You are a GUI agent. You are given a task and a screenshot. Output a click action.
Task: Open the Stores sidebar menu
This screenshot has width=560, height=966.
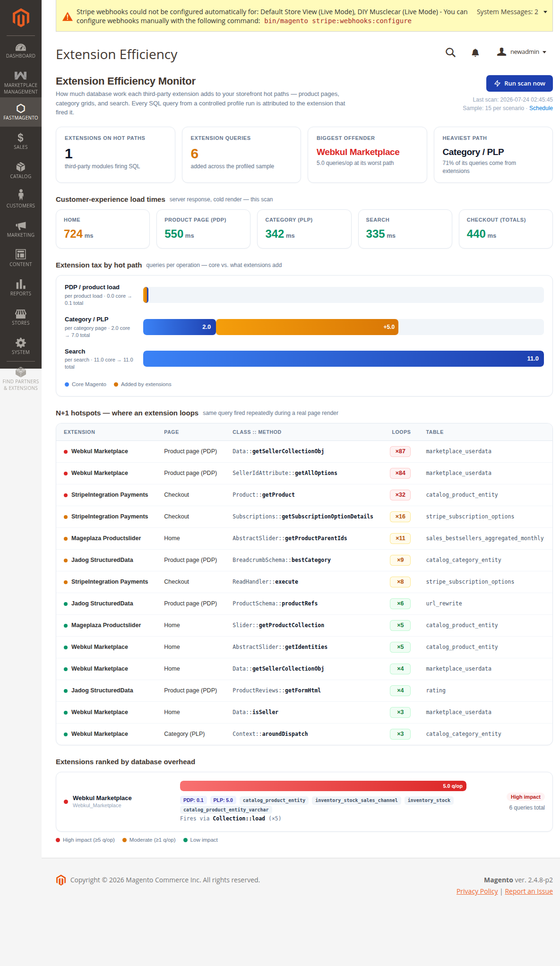[21, 317]
